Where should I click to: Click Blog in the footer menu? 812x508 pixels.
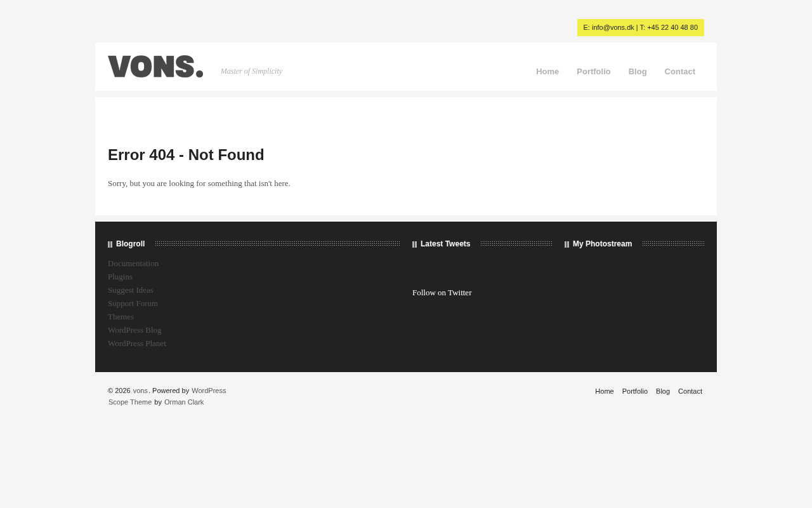tap(663, 391)
